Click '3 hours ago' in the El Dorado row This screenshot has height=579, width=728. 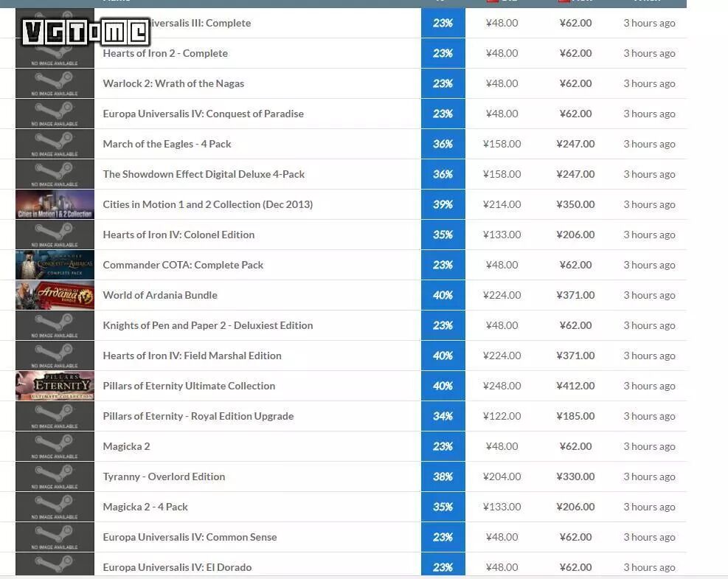(x=649, y=567)
